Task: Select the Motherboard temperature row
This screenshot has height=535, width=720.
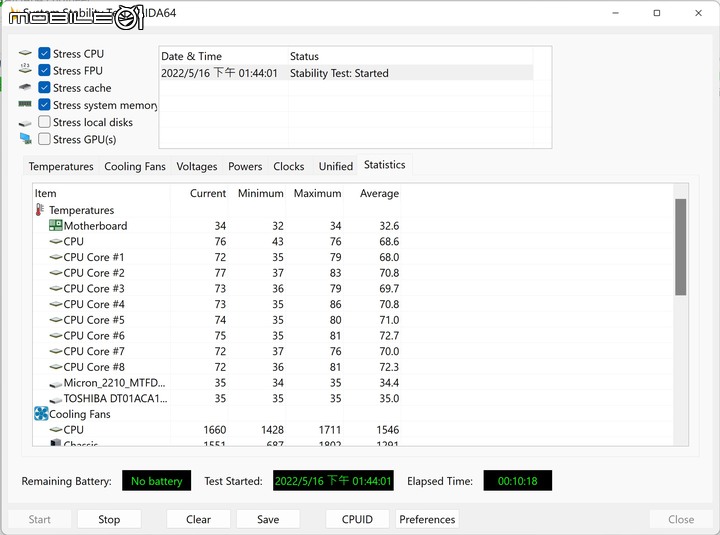Action: (217, 225)
